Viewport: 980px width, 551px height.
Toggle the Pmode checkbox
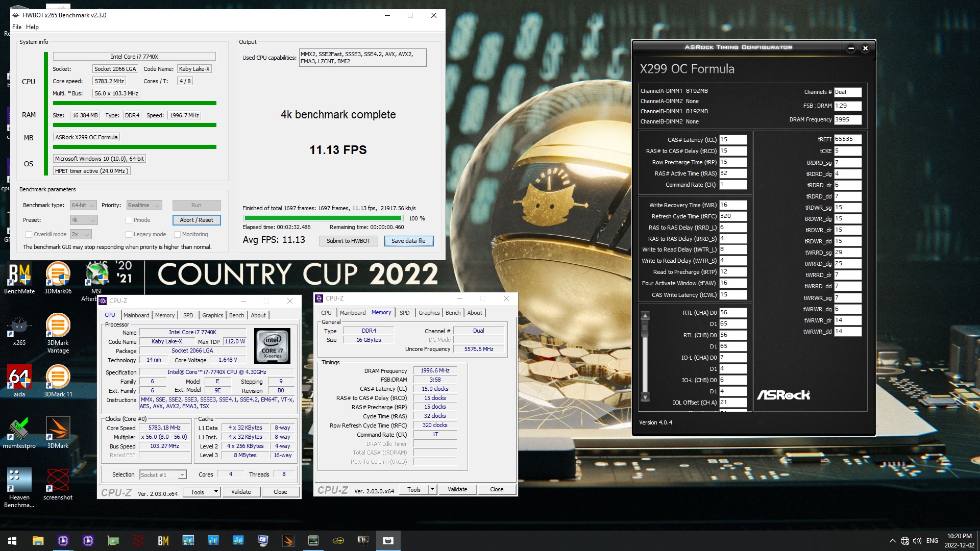pos(129,220)
